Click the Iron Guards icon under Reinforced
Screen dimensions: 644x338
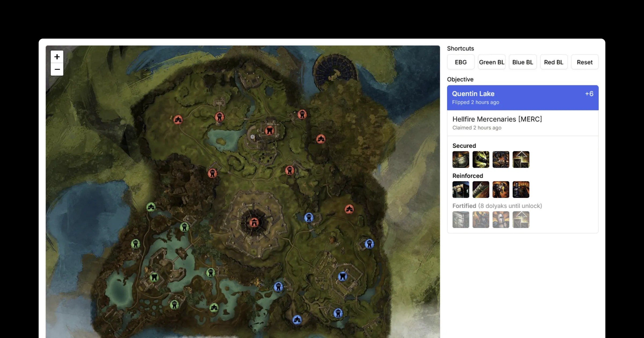[501, 190]
